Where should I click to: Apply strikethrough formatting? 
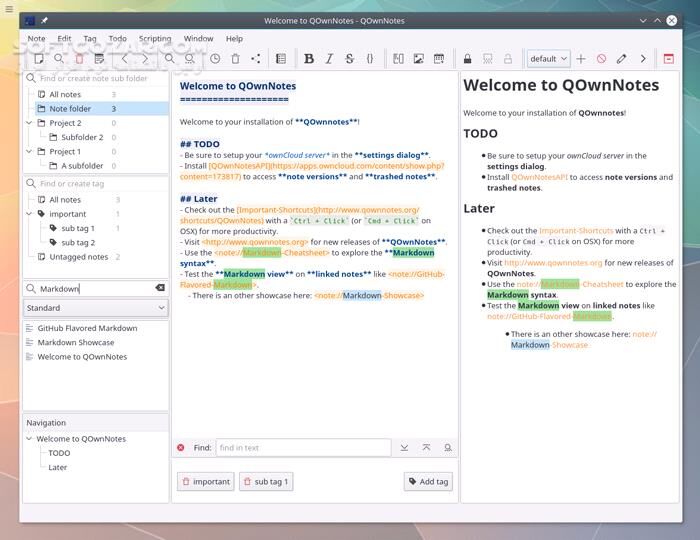click(x=350, y=58)
